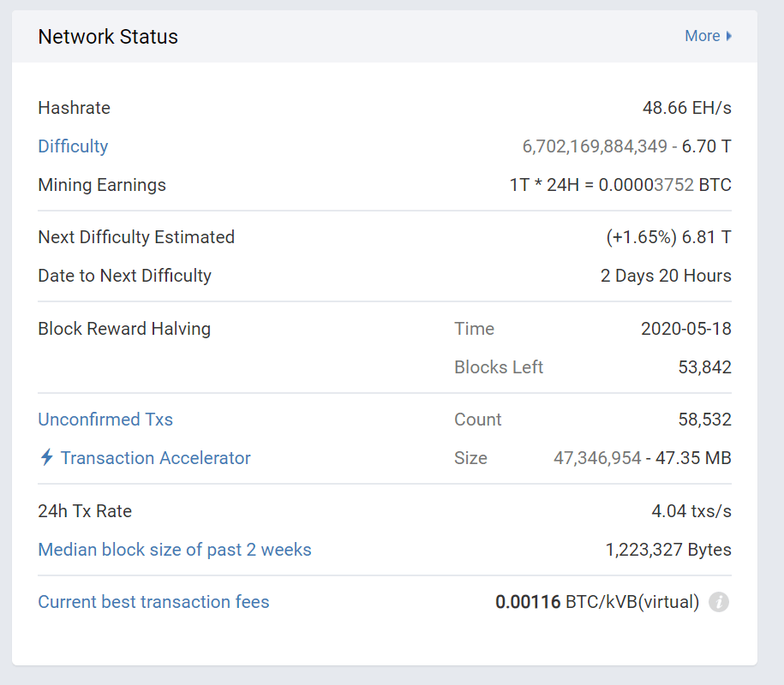The width and height of the screenshot is (784, 685).
Task: Select the 48.66 EH/s hashrate value
Action: pyautogui.click(x=687, y=108)
